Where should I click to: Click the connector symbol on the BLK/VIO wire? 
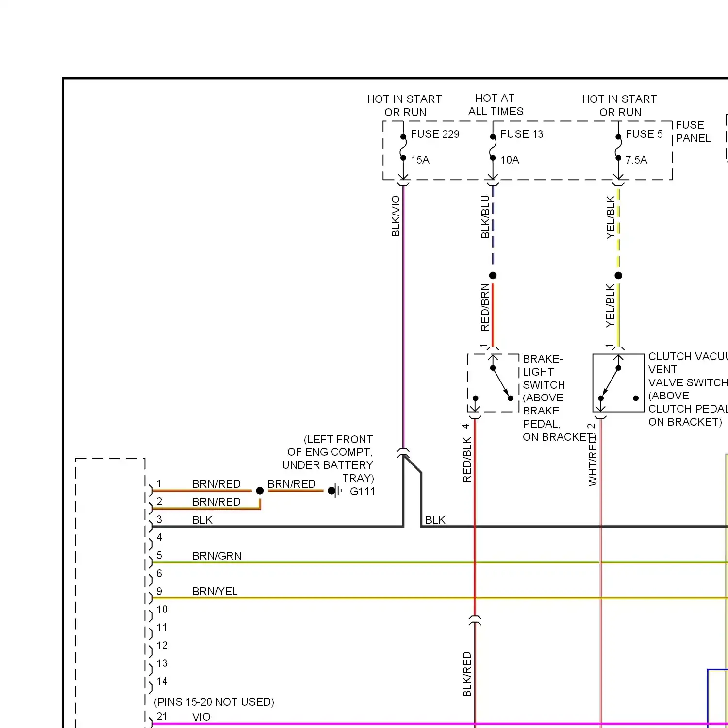pos(403,453)
